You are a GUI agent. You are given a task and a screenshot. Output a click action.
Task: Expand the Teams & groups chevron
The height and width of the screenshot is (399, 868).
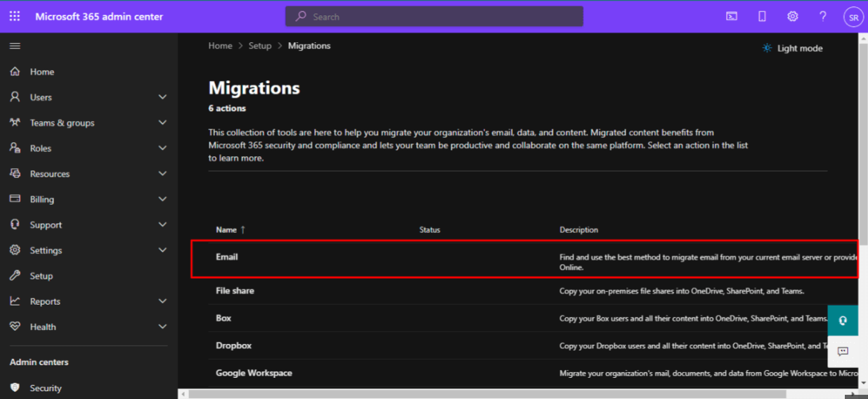tap(162, 122)
